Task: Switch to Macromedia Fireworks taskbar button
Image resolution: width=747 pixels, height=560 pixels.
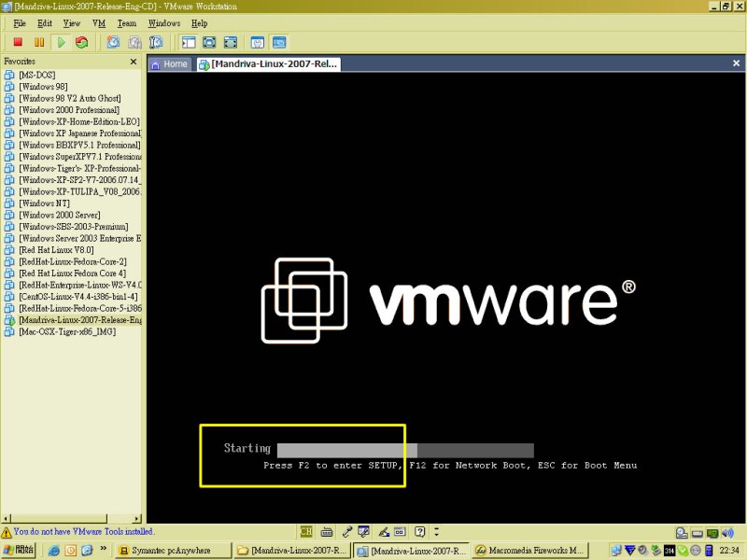Action: (x=530, y=551)
